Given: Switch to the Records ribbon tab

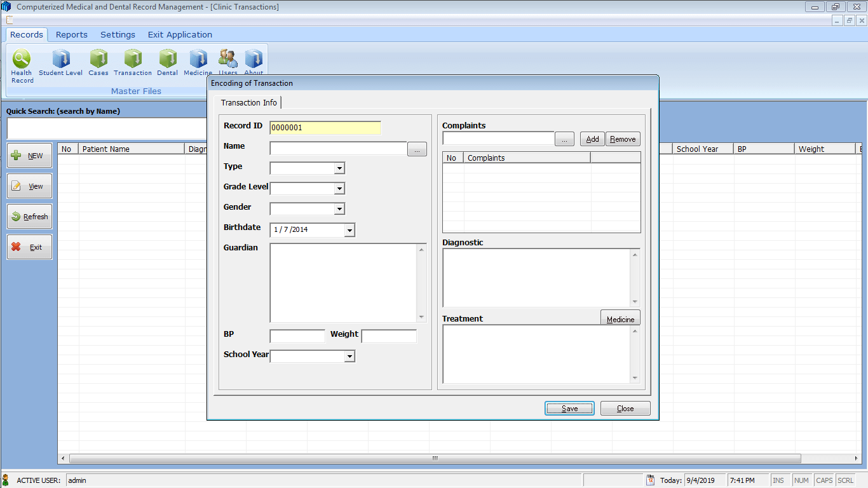Looking at the screenshot, I should click(x=27, y=34).
